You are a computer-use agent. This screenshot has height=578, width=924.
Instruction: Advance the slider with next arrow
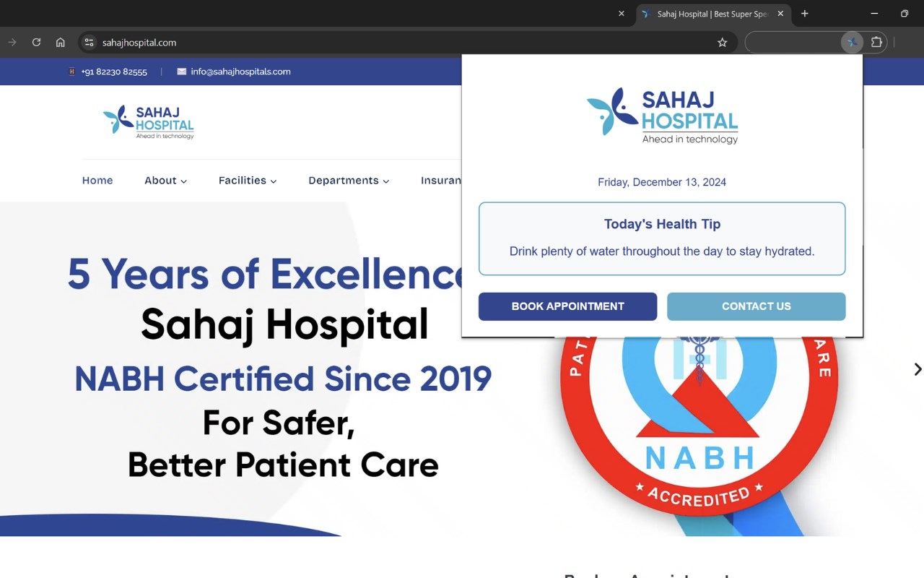coord(917,369)
